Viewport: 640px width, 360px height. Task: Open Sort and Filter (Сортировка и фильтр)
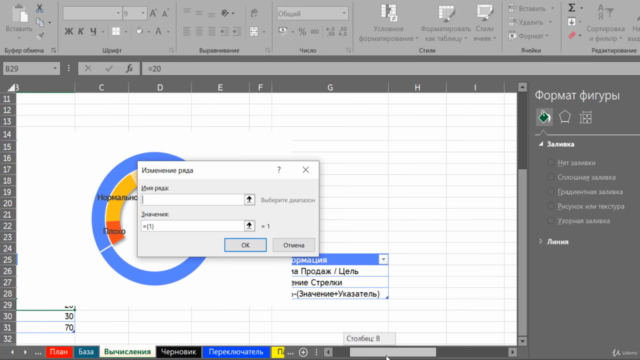605,22
